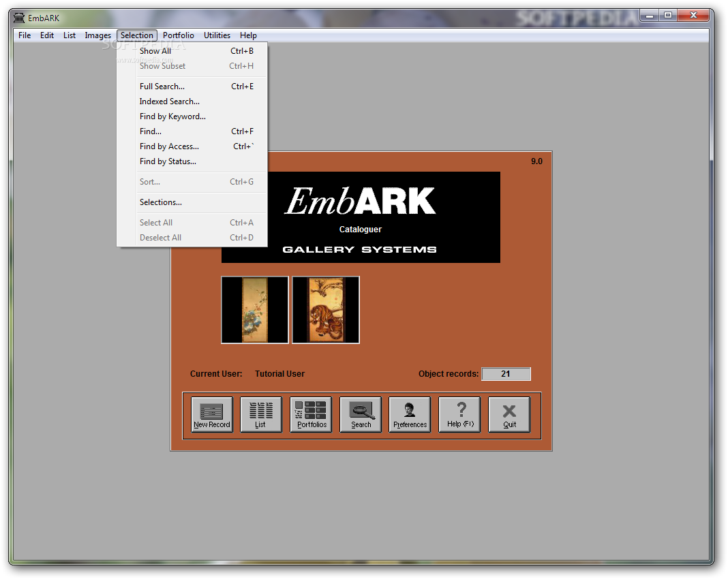Open the List menu
Image resolution: width=728 pixels, height=579 pixels.
click(x=69, y=35)
